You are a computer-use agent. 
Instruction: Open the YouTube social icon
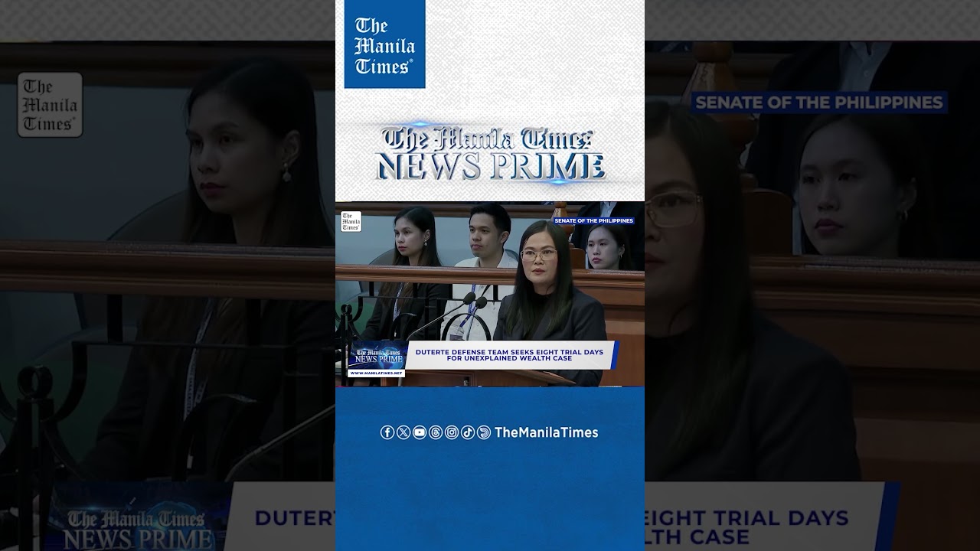tap(420, 432)
